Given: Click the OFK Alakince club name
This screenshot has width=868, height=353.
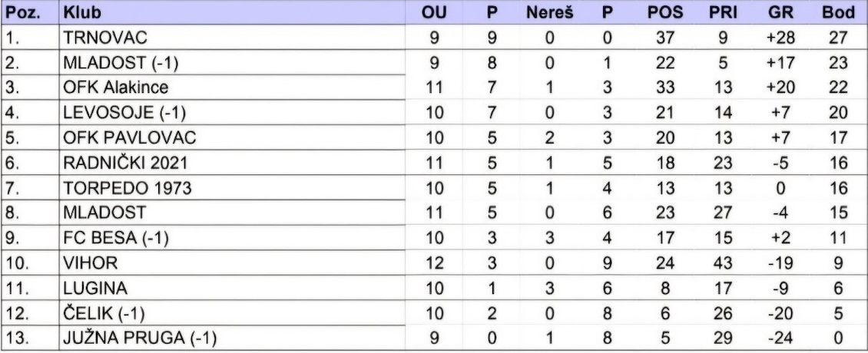Looking at the screenshot, I should tap(116, 87).
